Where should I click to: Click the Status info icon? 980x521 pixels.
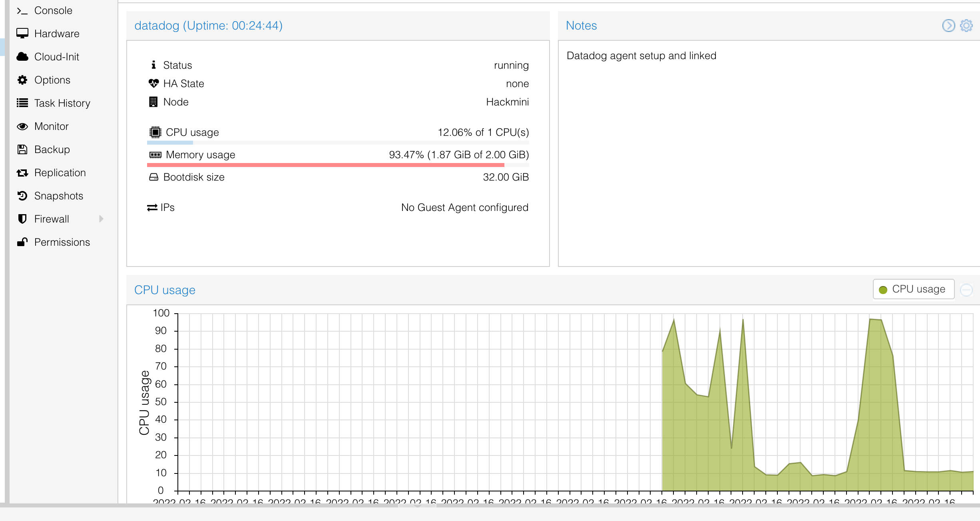click(x=153, y=65)
